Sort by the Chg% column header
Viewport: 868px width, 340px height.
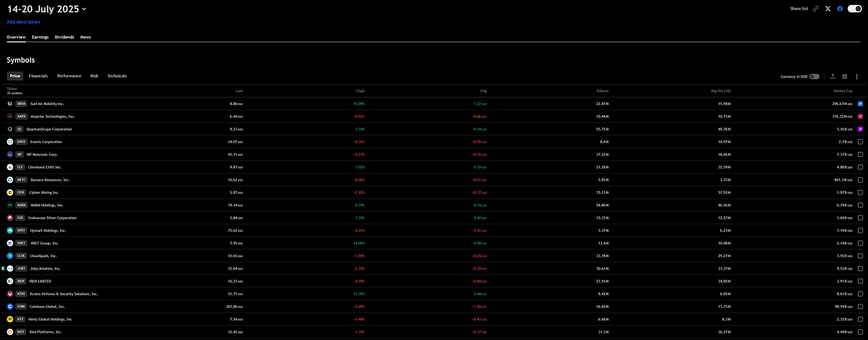click(x=360, y=91)
